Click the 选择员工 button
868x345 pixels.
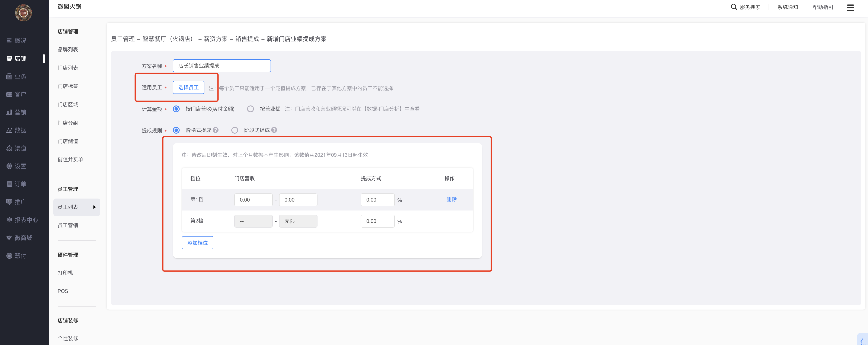[188, 87]
